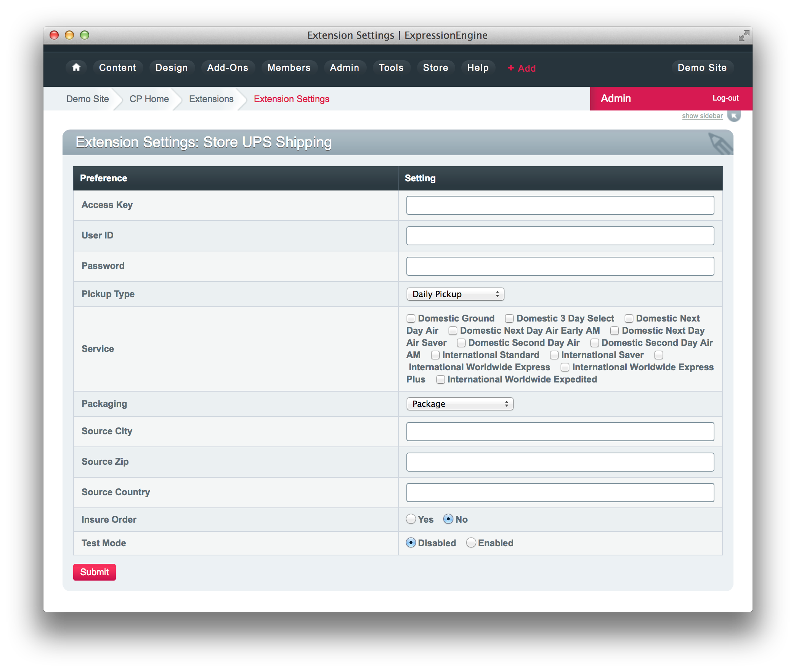Open the Admin menu in navigation bar
796x672 pixels.
[x=345, y=67]
